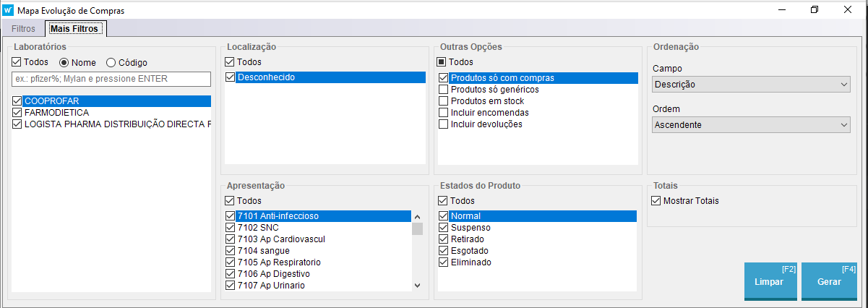Toggle the FARMODIETICA checkbox
Screen dimensions: 868x308
coord(17,113)
